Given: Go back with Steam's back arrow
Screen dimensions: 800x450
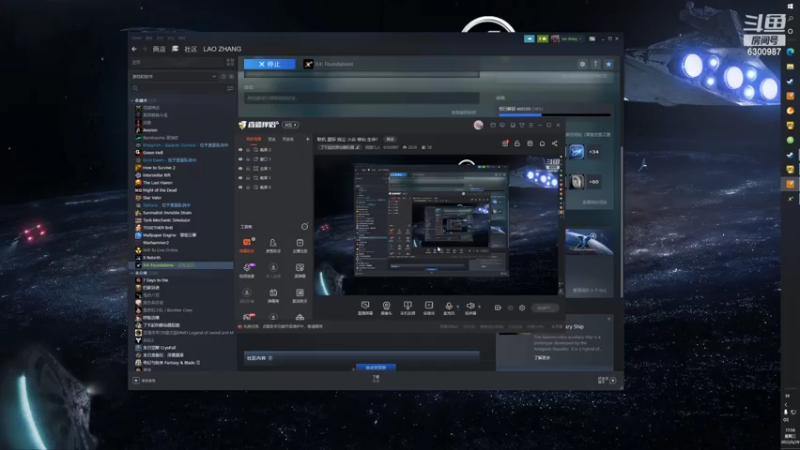Looking at the screenshot, I should [134, 49].
